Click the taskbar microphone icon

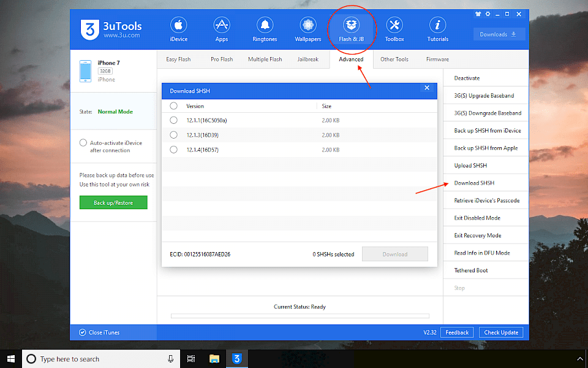171,359
